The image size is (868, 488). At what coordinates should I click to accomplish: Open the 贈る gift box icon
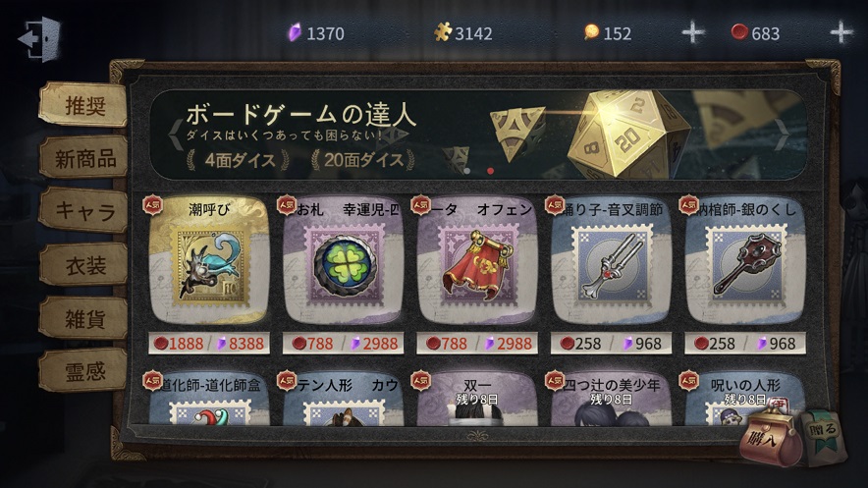coord(824,434)
